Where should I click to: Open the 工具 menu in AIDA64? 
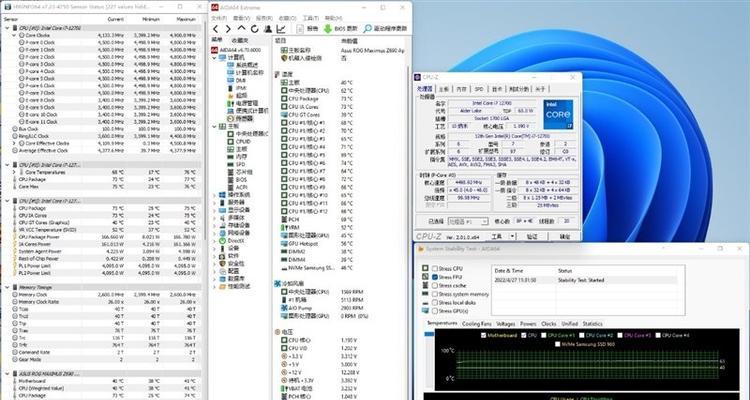point(310,18)
